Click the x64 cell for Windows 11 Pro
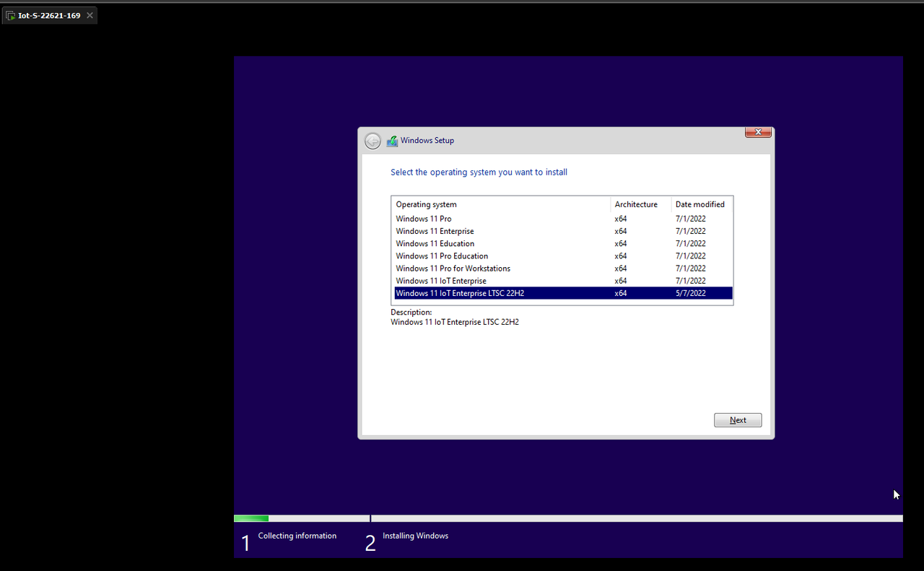Screen dimensions: 924x571 coord(621,219)
